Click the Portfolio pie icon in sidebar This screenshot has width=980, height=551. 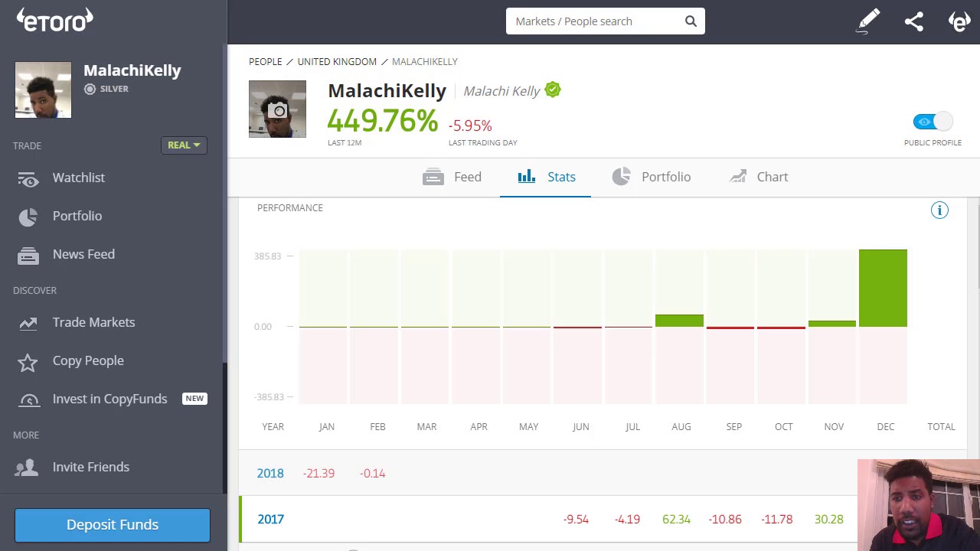(x=28, y=217)
